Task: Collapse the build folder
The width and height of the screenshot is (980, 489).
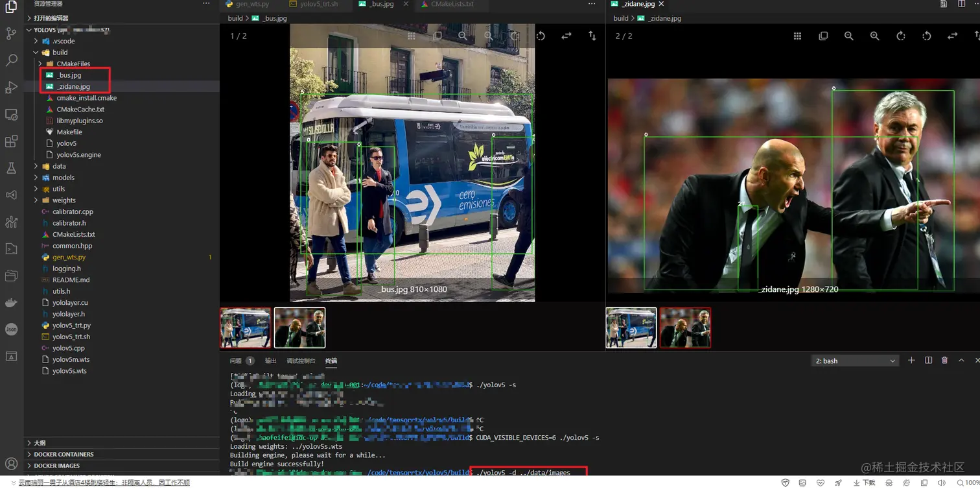Action: (x=36, y=53)
